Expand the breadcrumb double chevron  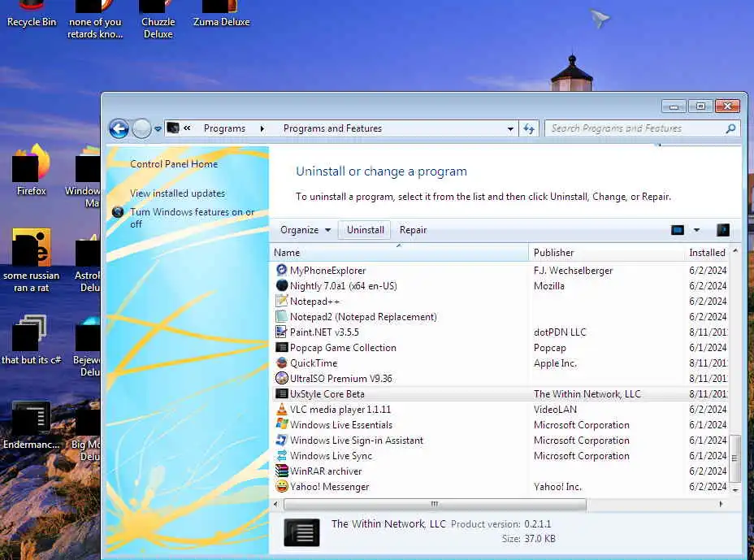point(187,128)
